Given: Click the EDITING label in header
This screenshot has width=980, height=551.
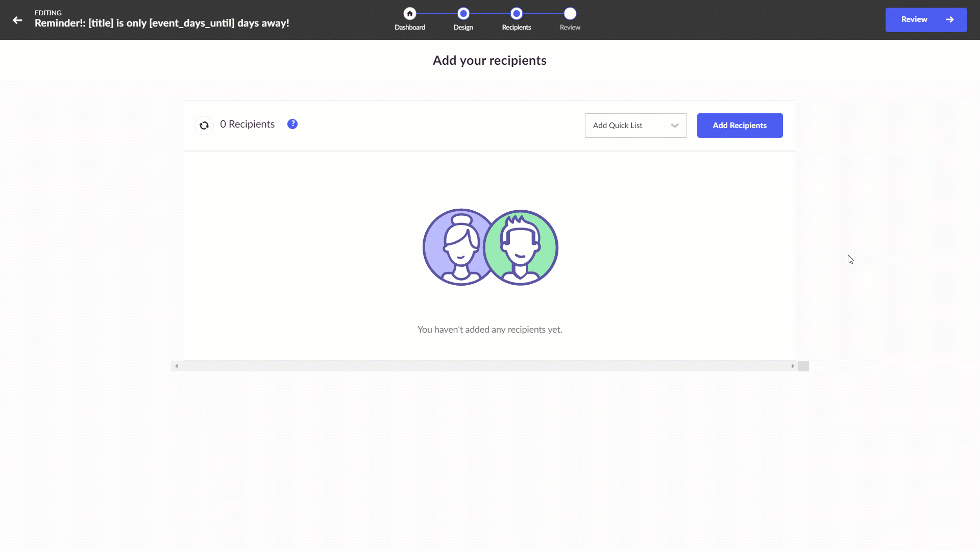Looking at the screenshot, I should tap(48, 13).
